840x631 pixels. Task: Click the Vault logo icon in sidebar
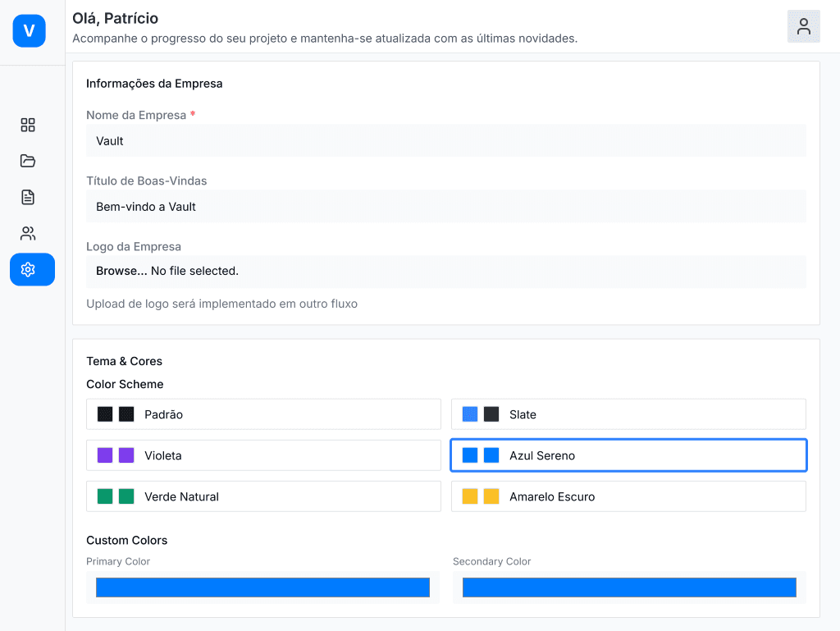[x=29, y=31]
